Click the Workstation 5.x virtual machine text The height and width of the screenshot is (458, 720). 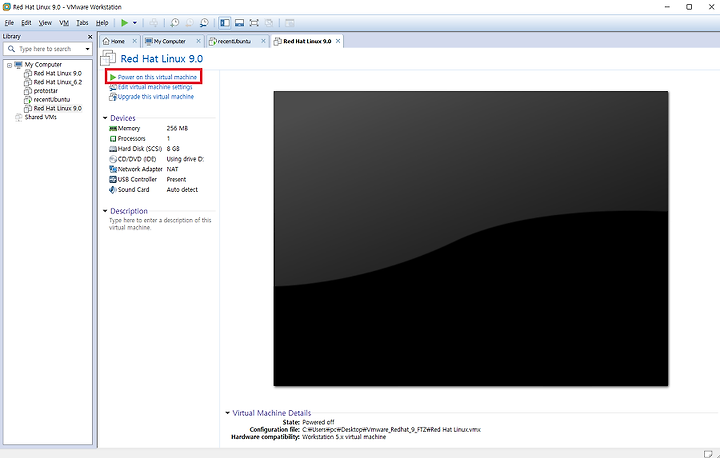coord(344,437)
